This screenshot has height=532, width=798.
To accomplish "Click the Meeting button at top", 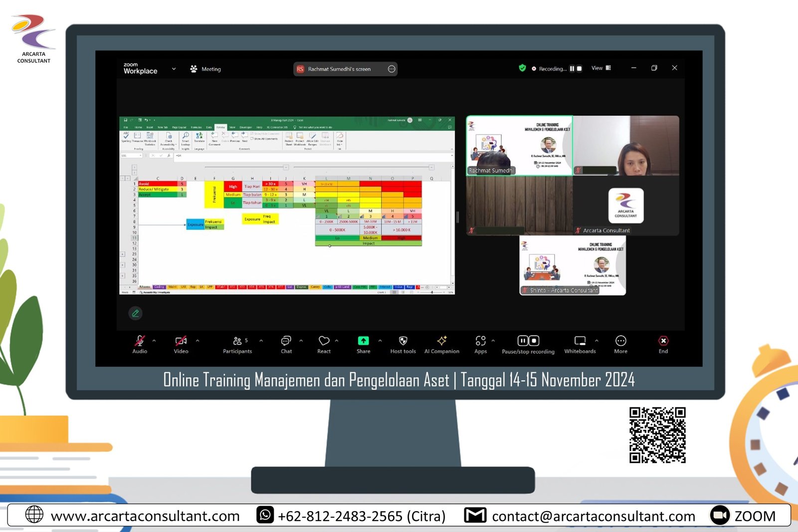I will click(205, 69).
